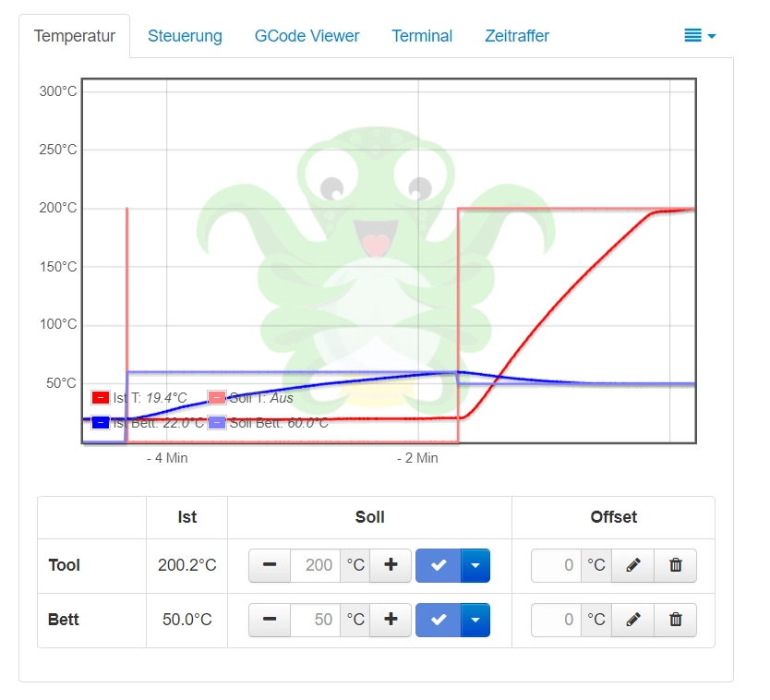Delete the Bett offset with trash icon
Image resolution: width=770 pixels, height=700 pixels.
(676, 620)
